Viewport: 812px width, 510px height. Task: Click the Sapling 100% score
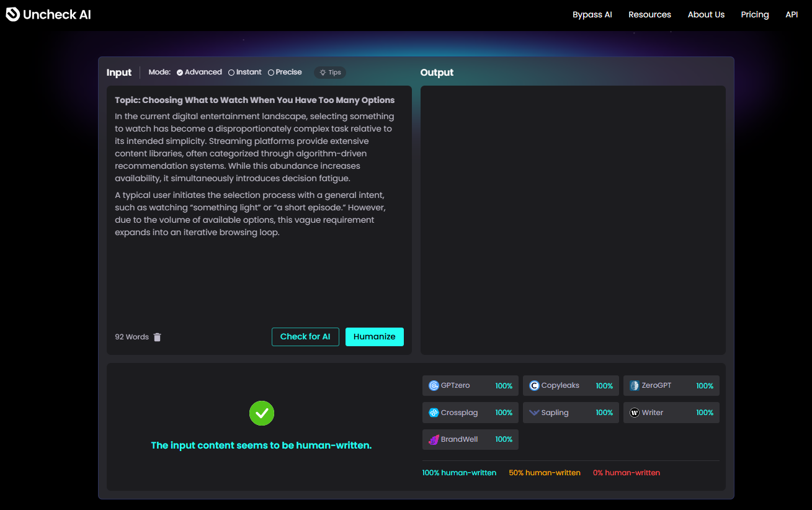tap(604, 413)
